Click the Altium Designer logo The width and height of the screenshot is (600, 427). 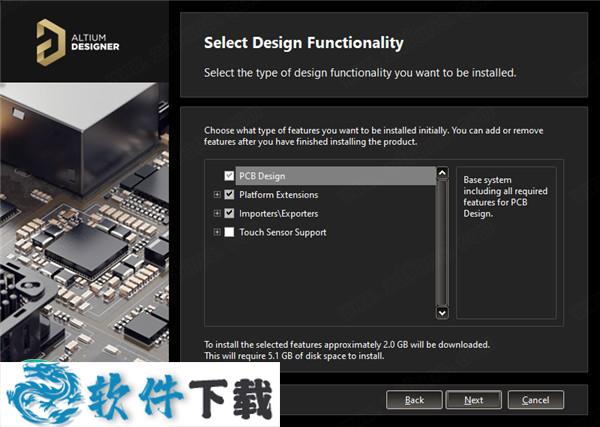(x=78, y=42)
